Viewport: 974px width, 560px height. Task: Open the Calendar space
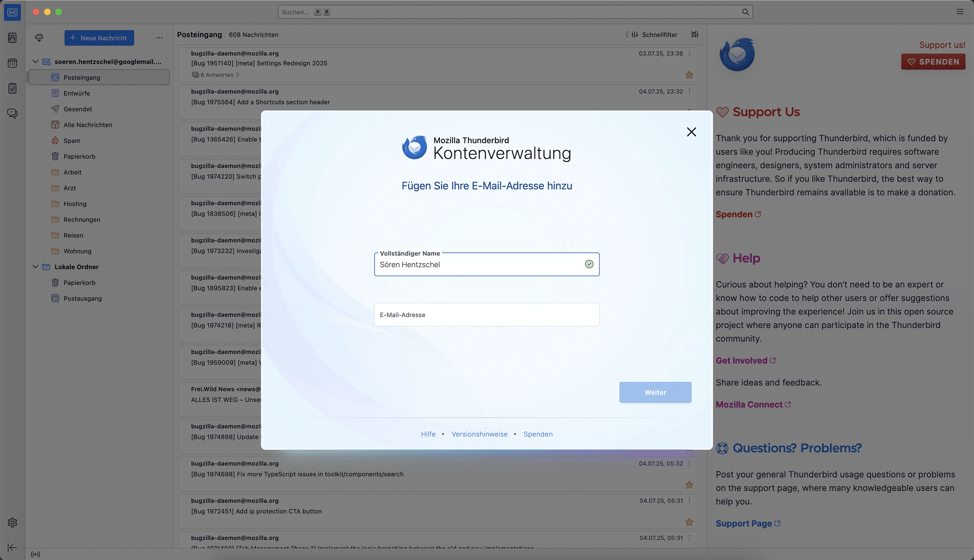pos(12,63)
